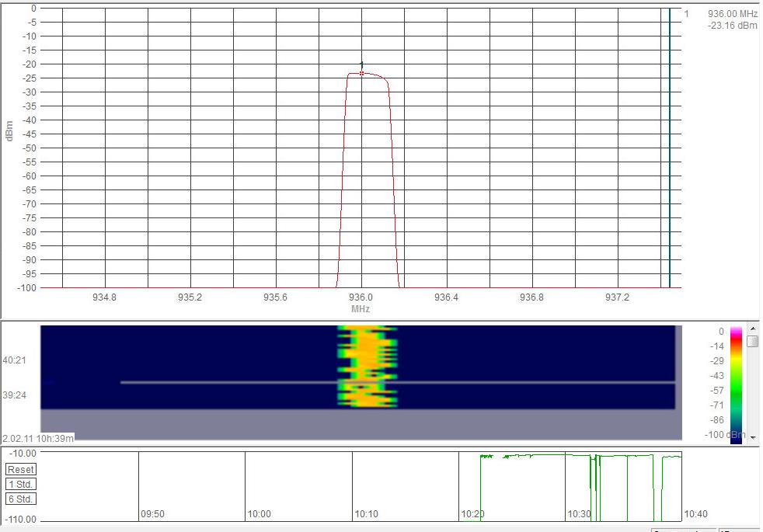Click the '10:30' history time label
Image resolution: width=763 pixels, height=532 pixels.
tap(579, 514)
